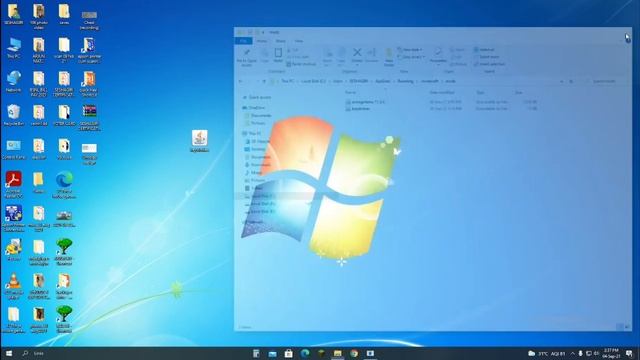Go to This PC in address breadcrumb
640x360 pixels.
(x=287, y=81)
